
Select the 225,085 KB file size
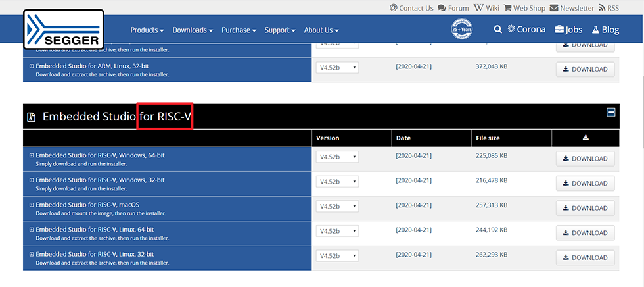click(492, 156)
